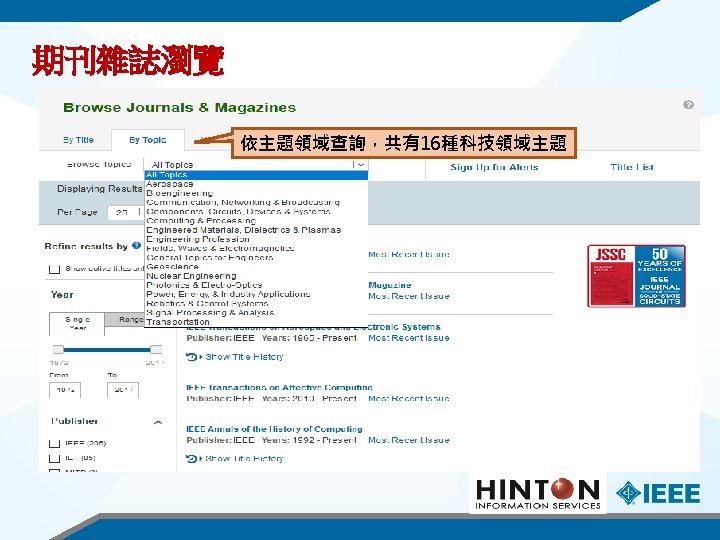Click the Hinton Information Services logo

(538, 493)
